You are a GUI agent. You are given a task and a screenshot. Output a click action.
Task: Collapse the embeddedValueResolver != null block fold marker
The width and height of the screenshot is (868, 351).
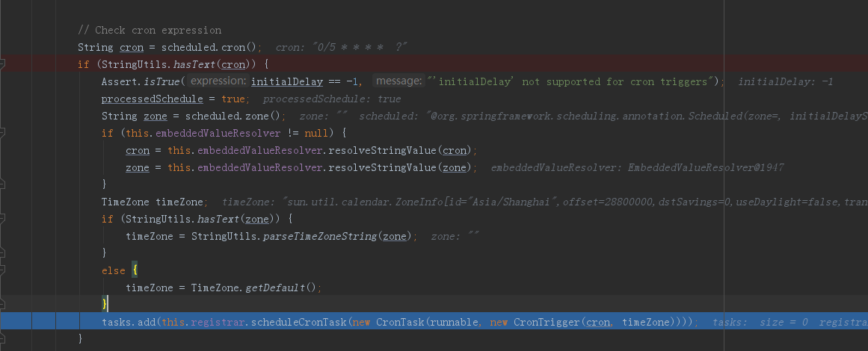pos(1,133)
